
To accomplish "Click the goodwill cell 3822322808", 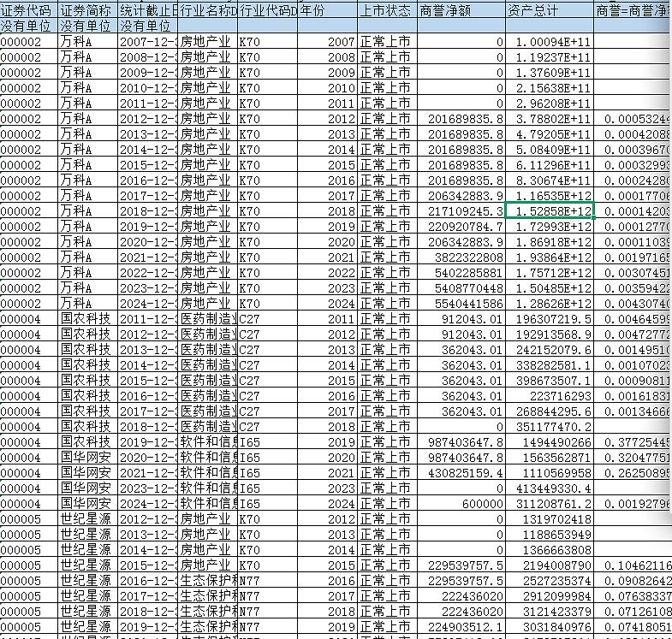I will click(461, 257).
